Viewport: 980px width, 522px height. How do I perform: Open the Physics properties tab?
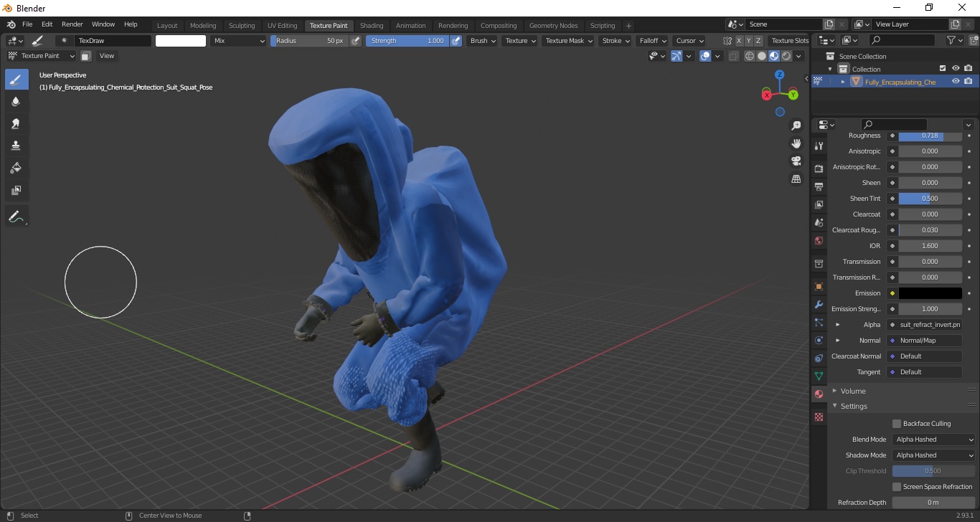coord(819,340)
